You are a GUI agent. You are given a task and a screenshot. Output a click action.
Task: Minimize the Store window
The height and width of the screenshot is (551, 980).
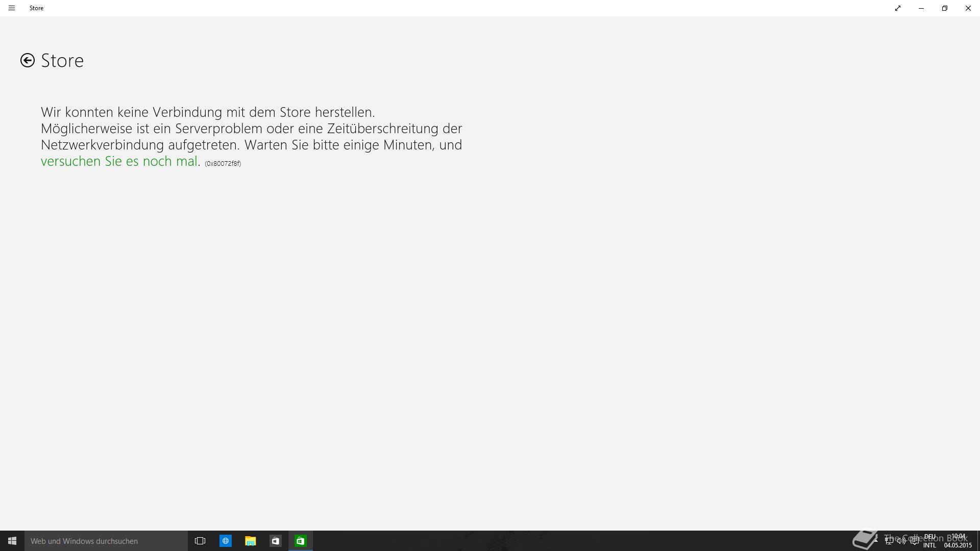(x=921, y=8)
